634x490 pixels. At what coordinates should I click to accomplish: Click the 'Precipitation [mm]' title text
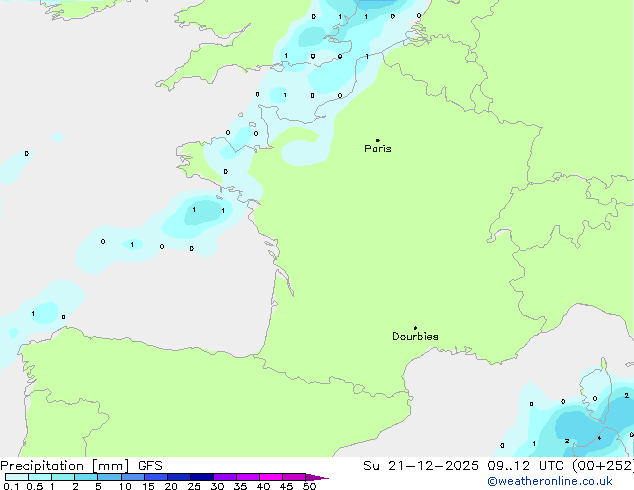[x=65, y=466]
